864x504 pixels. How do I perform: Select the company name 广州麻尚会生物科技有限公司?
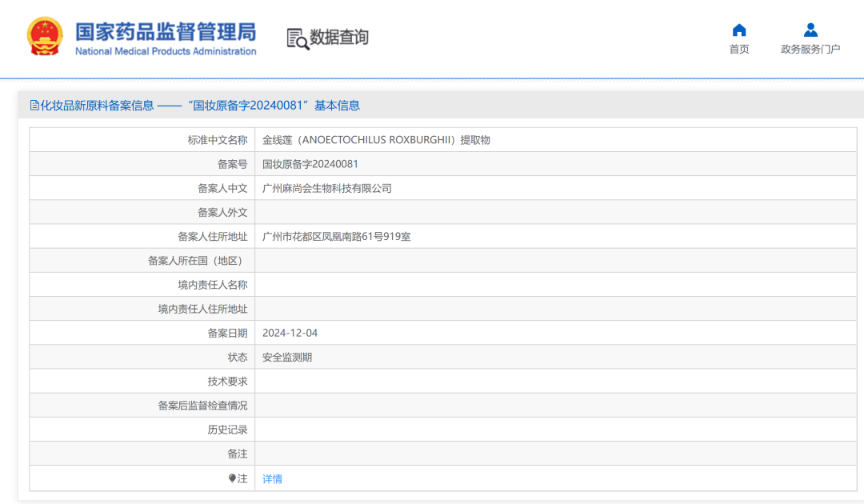click(x=327, y=188)
